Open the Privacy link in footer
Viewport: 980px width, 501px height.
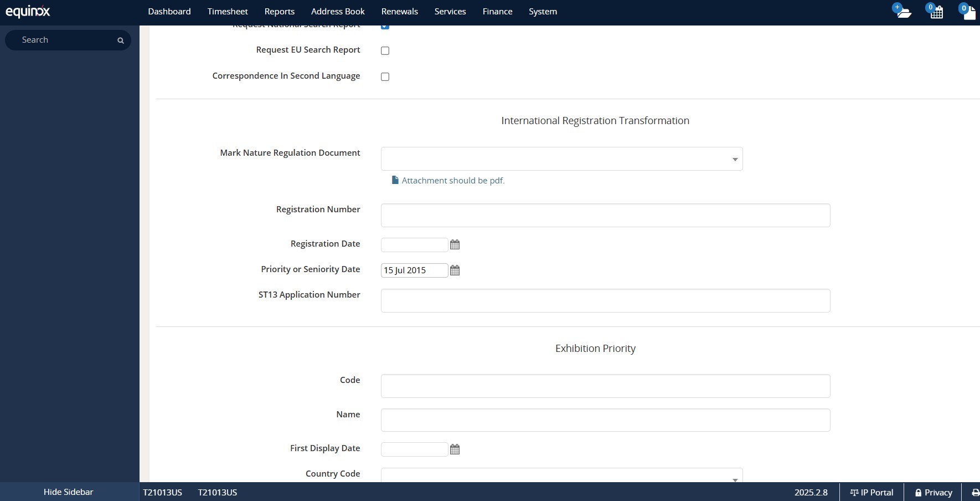pos(933,492)
